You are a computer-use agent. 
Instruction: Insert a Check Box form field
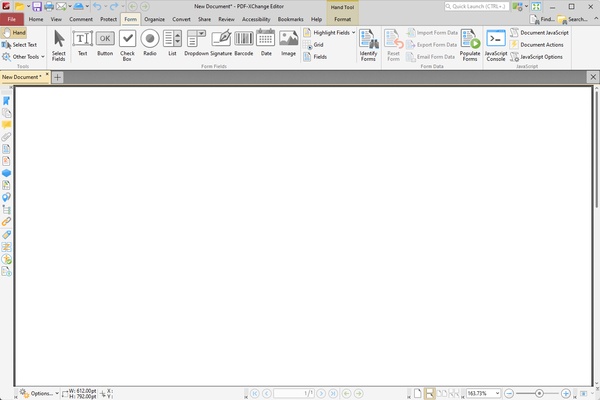[127, 45]
